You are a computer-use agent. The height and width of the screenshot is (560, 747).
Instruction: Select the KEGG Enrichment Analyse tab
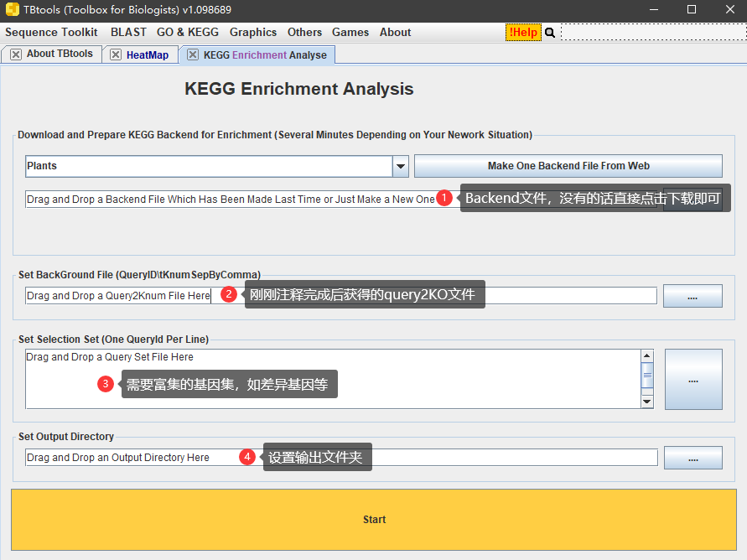tap(265, 55)
